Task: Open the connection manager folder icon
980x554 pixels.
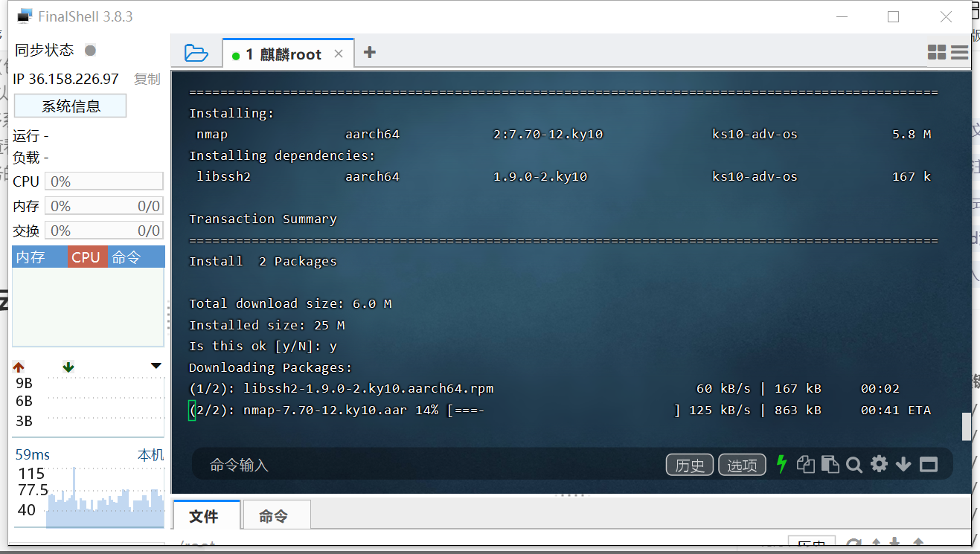Action: click(196, 52)
